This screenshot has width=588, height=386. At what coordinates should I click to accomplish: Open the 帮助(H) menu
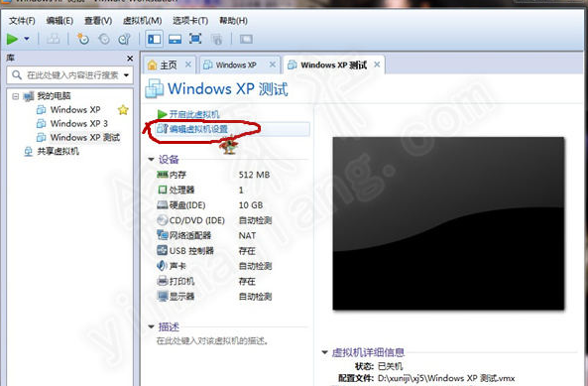[x=233, y=21]
